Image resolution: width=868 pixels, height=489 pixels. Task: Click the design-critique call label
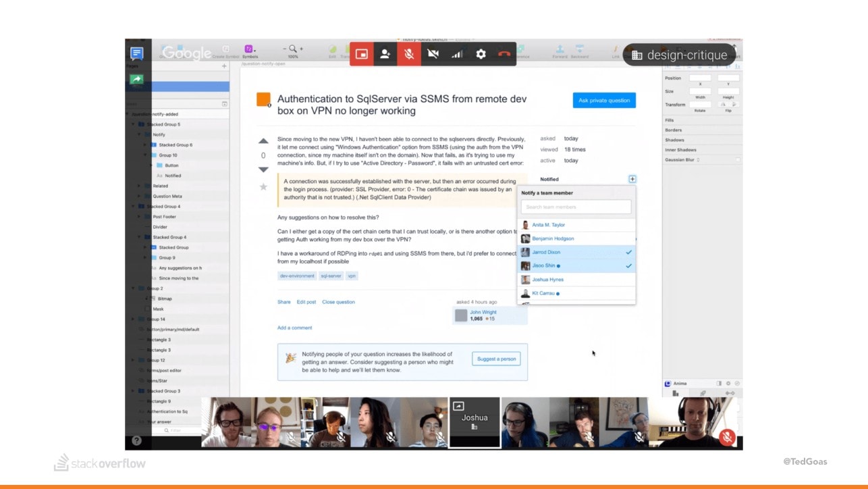tap(680, 55)
